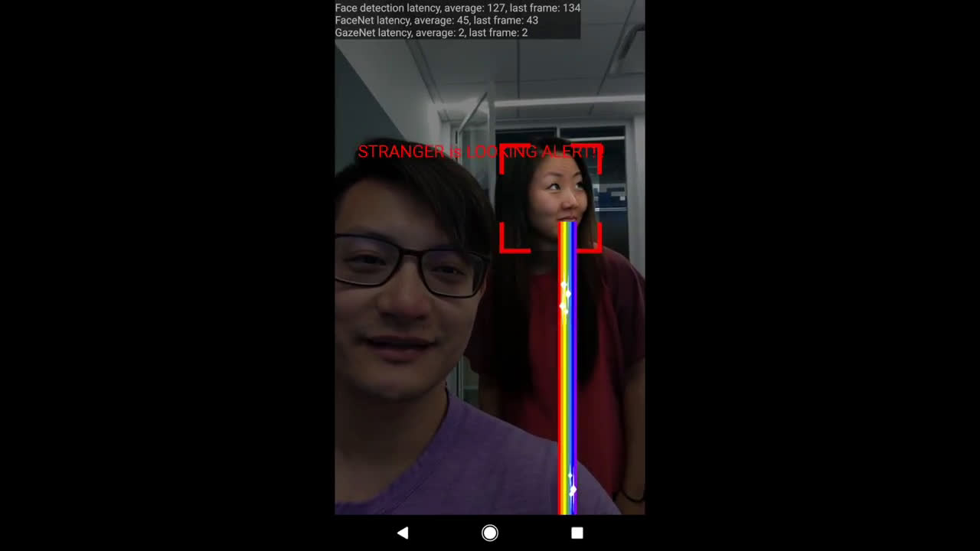Viewport: 980px width, 551px height.
Task: Tap the STRANGER is LOOKING ALERT message
Action: (479, 152)
